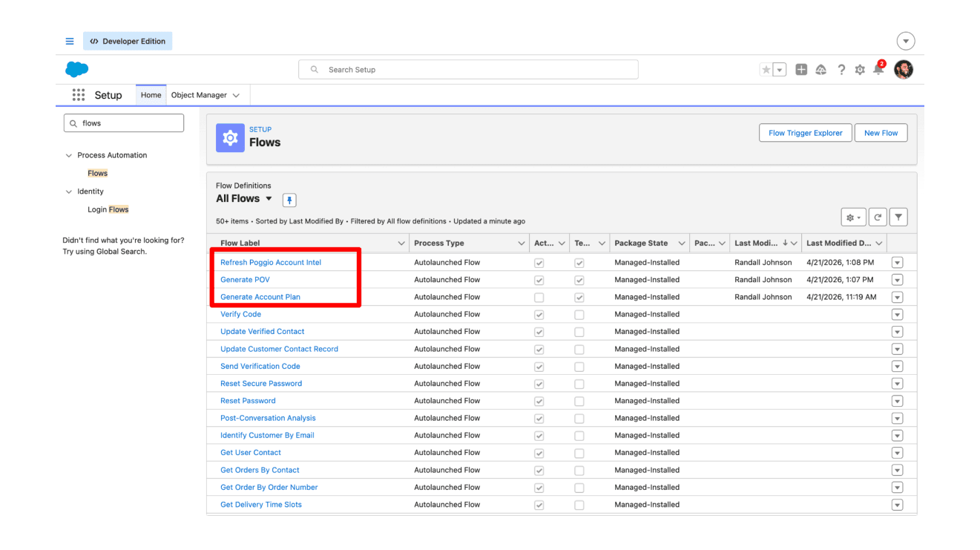Open the user profile avatar
The image size is (980, 550).
point(904,70)
